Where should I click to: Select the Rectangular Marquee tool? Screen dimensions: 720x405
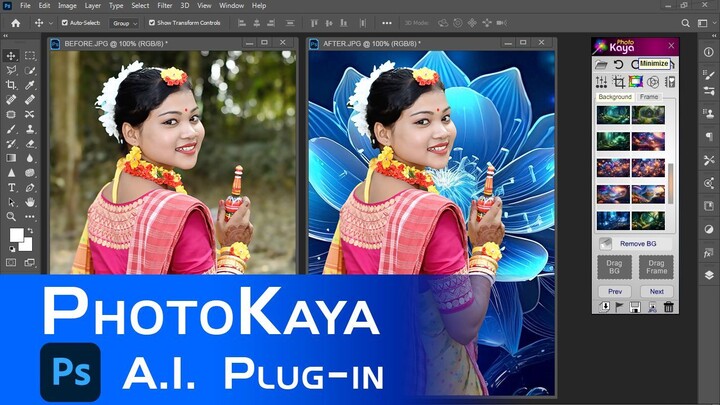(30, 56)
